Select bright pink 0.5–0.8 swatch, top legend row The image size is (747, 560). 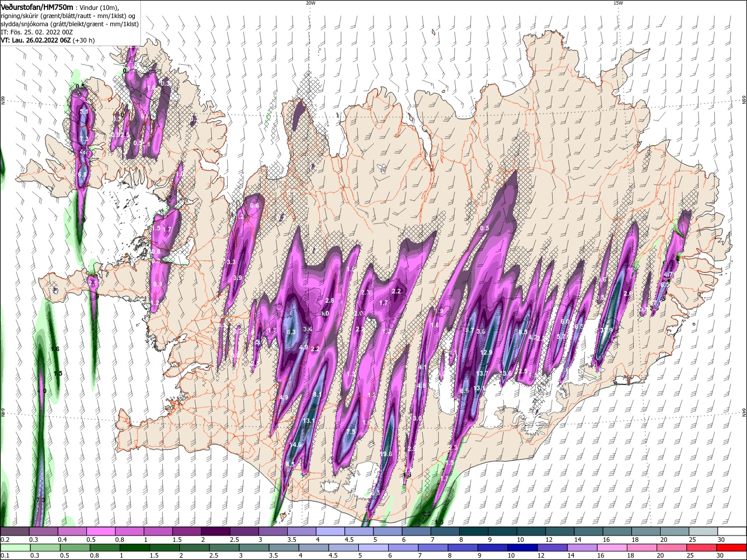100,531
